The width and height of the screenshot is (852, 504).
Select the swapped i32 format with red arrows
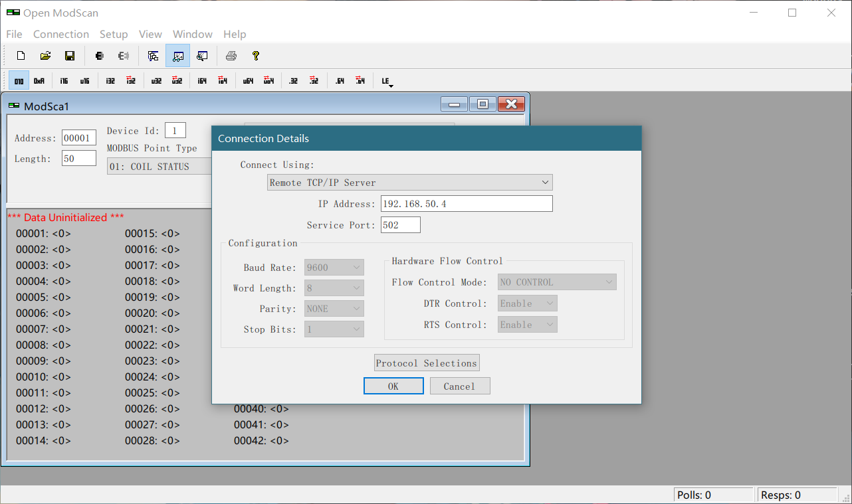(131, 81)
